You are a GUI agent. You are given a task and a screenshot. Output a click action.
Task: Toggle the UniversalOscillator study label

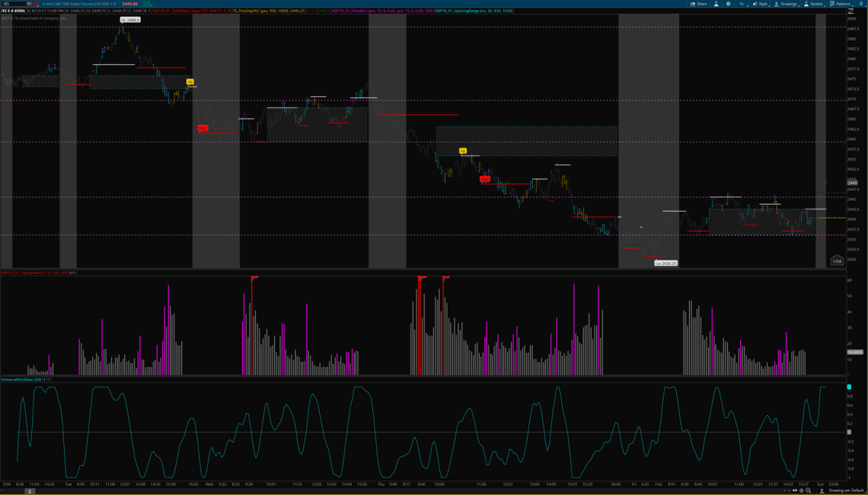tap(21, 379)
